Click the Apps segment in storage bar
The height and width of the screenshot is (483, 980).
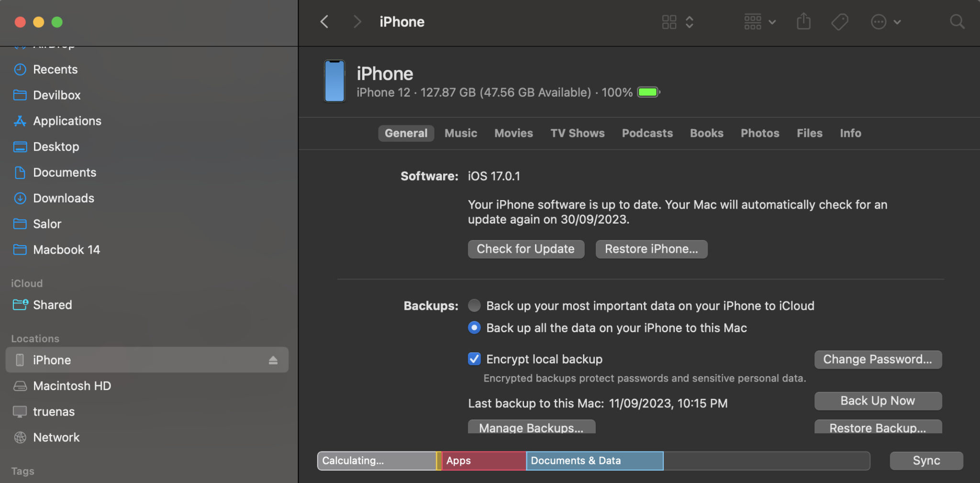point(483,461)
